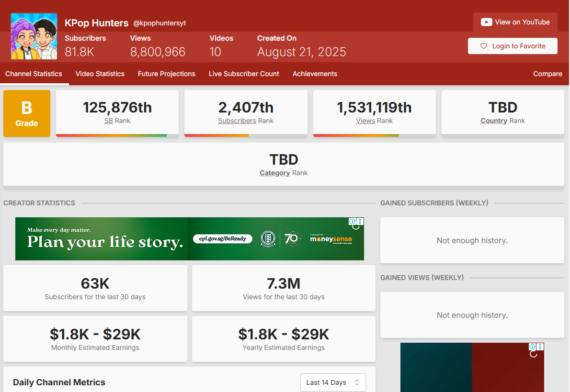Open the KPop Hunters channel avatar
This screenshot has width=570, height=392.
coord(34,36)
